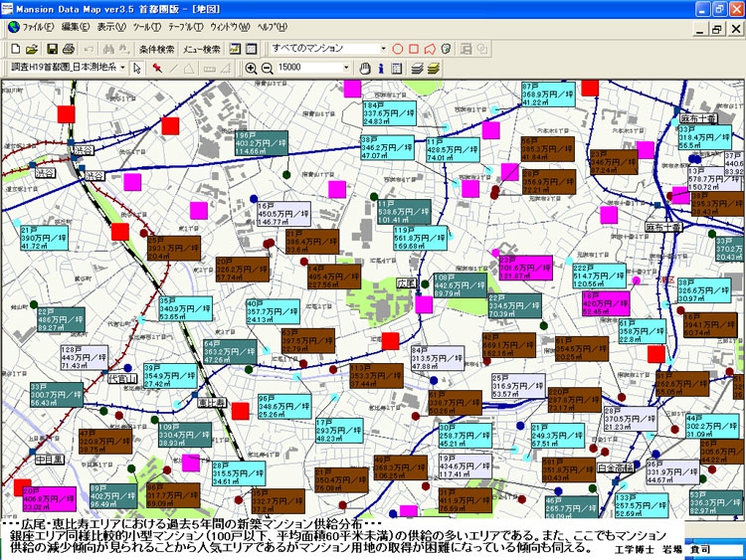
Task: Click the New document icon
Action: [x=16, y=48]
